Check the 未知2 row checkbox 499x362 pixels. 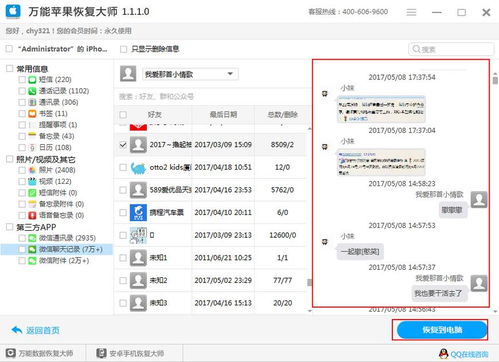click(123, 280)
